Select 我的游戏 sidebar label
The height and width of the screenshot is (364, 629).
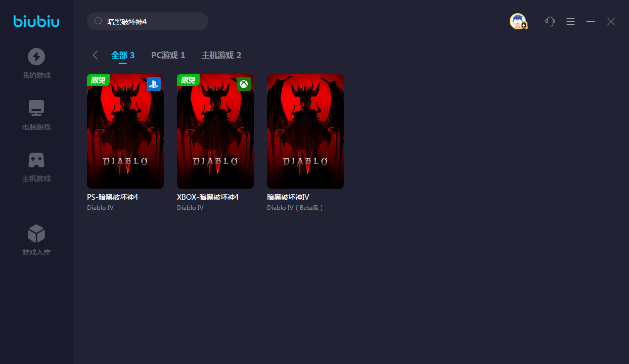coord(36,75)
